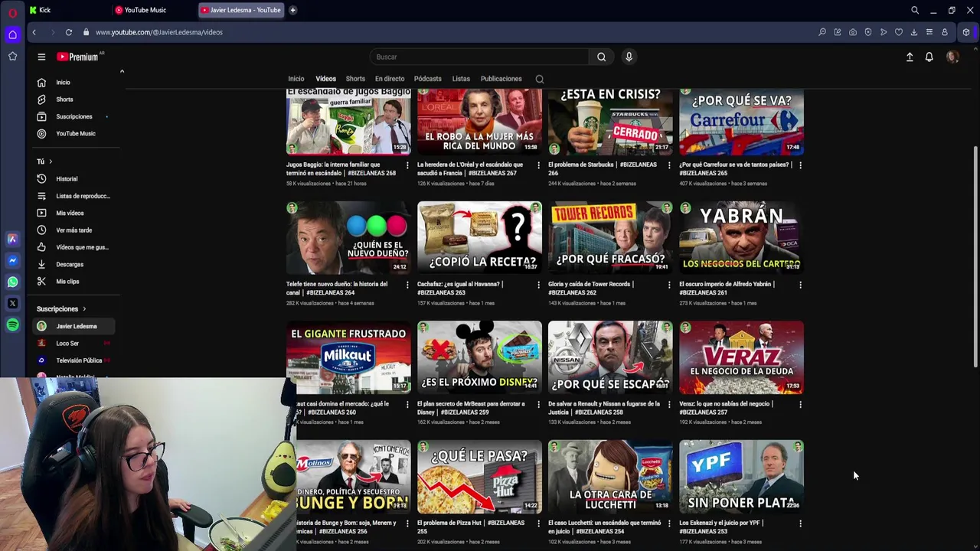Viewport: 980px width, 551px height.
Task: Add page to bookmarks heart icon
Action: (899, 32)
